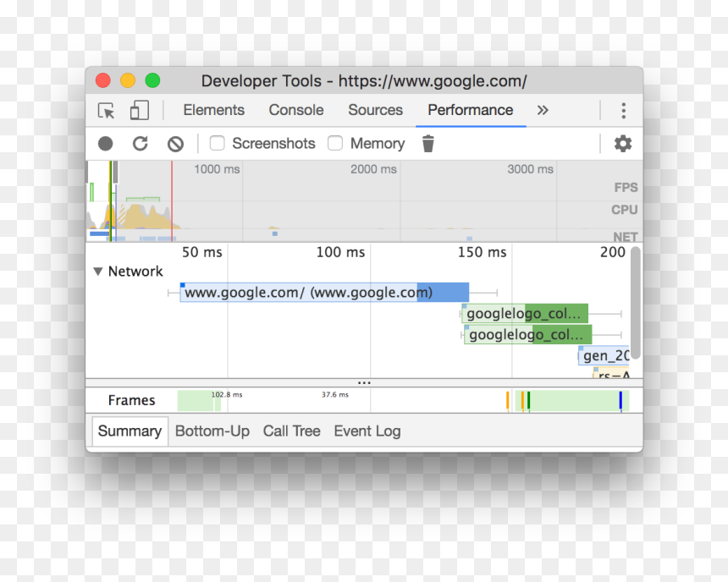728x582 pixels.
Task: Open the Call Tree tab
Action: [x=291, y=431]
